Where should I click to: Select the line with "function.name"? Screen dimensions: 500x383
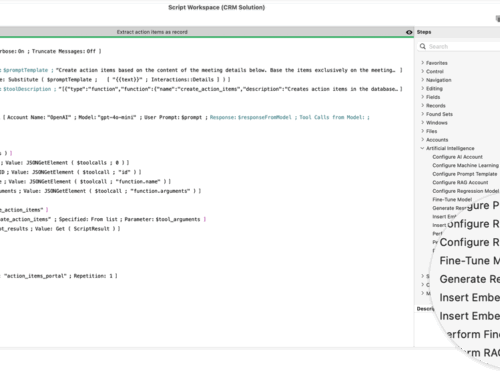[x=85, y=182]
